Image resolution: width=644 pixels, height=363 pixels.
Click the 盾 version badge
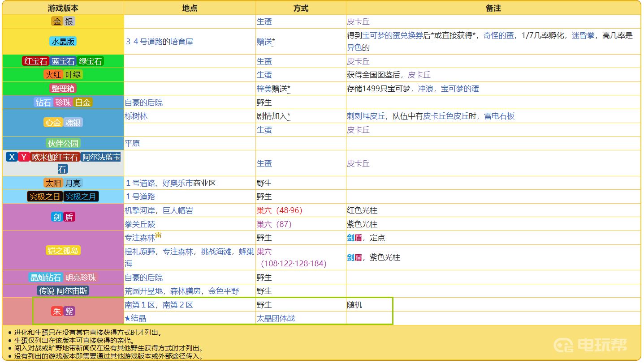pos(69,217)
